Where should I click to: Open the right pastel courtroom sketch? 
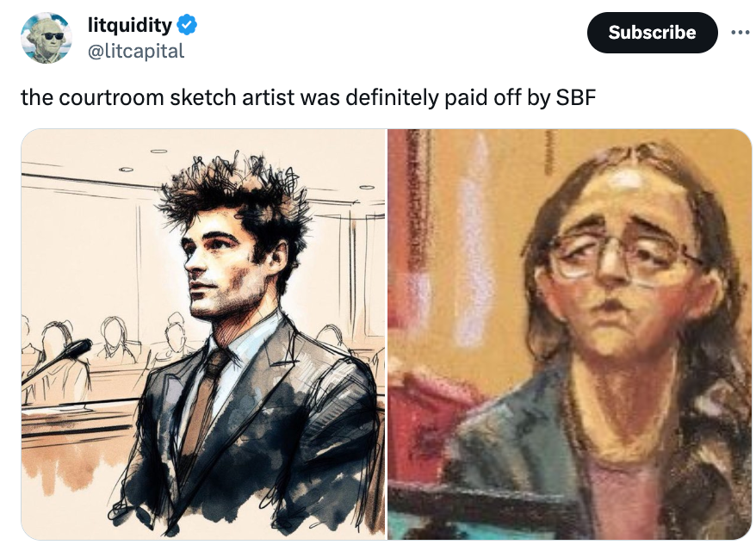click(570, 334)
